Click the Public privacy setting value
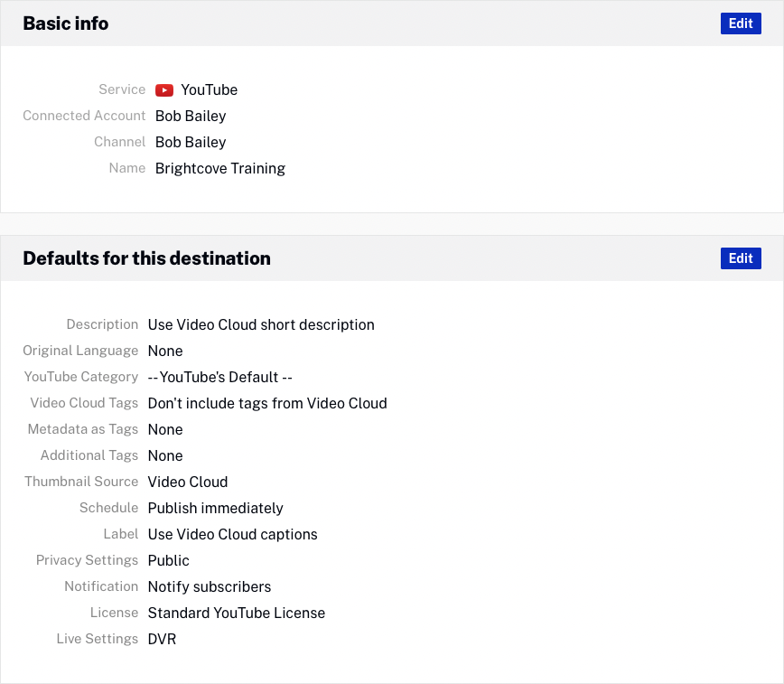 [169, 560]
